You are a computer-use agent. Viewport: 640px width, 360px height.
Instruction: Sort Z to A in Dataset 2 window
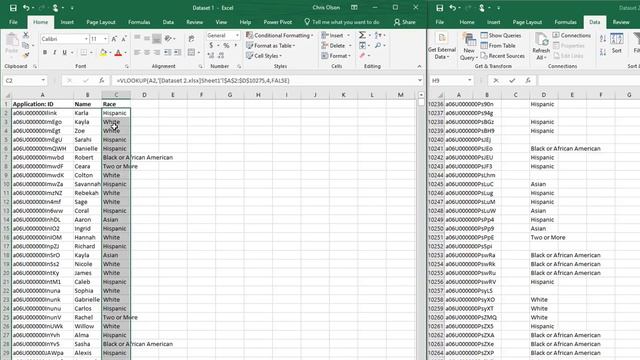pos(603,52)
